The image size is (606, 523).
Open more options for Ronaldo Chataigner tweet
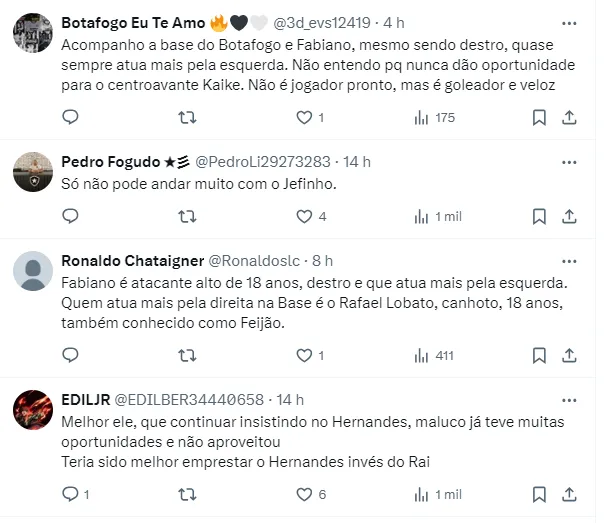pos(569,260)
